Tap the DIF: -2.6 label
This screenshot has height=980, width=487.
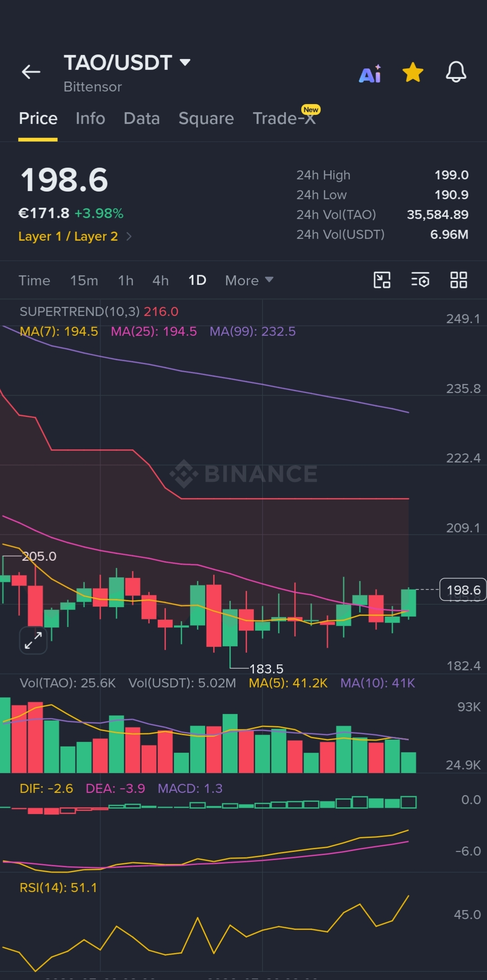point(46,788)
